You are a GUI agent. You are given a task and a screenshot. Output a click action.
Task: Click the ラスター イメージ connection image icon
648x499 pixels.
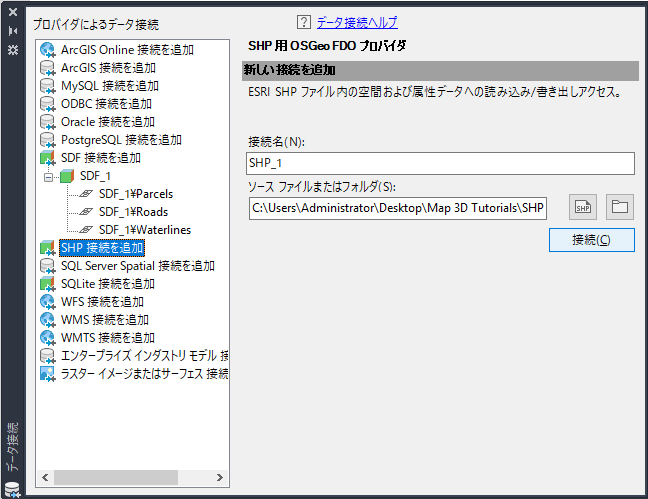pyautogui.click(x=47, y=374)
